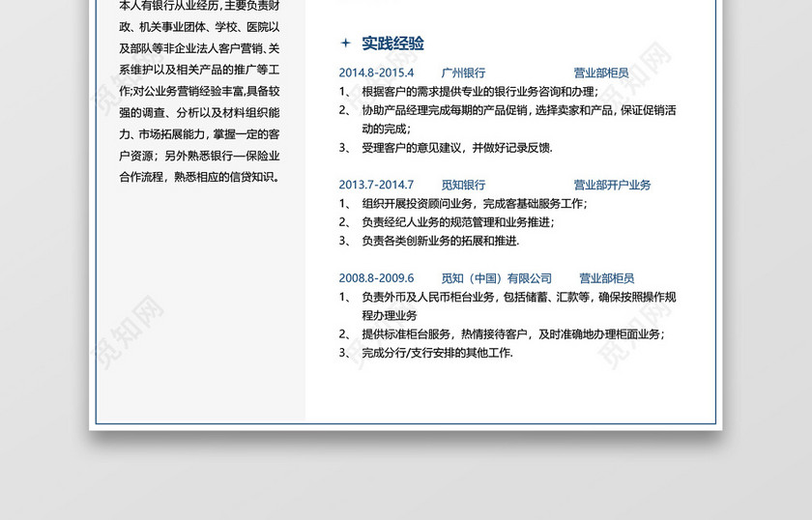This screenshot has width=812, height=520.
Task: Click the job title 营业部柜员 beside 广州银行
Action: click(x=600, y=72)
